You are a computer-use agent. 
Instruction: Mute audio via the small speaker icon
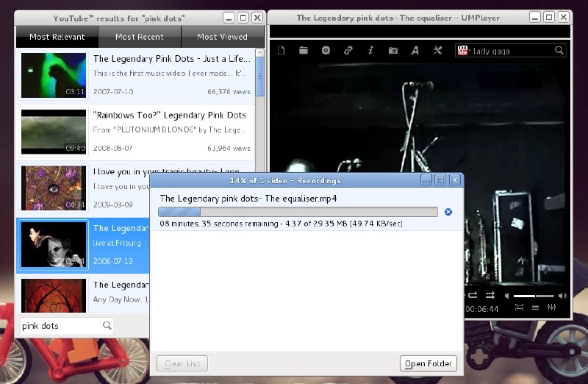(x=506, y=296)
